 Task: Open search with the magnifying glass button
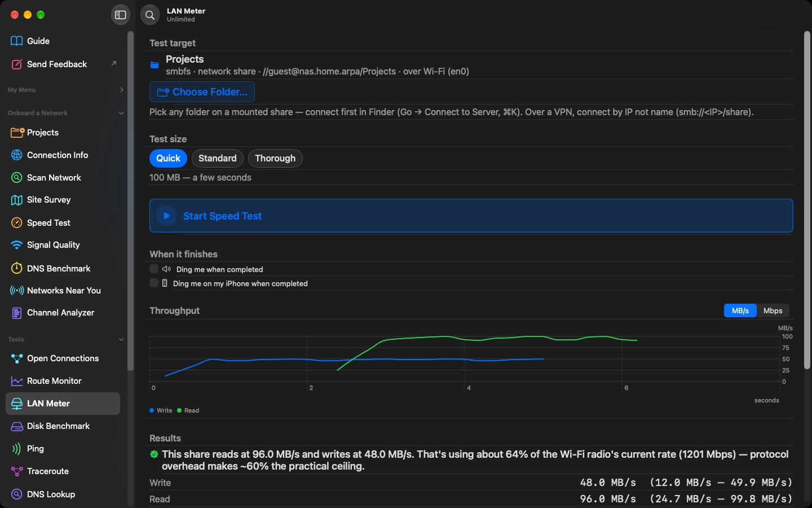coord(150,15)
